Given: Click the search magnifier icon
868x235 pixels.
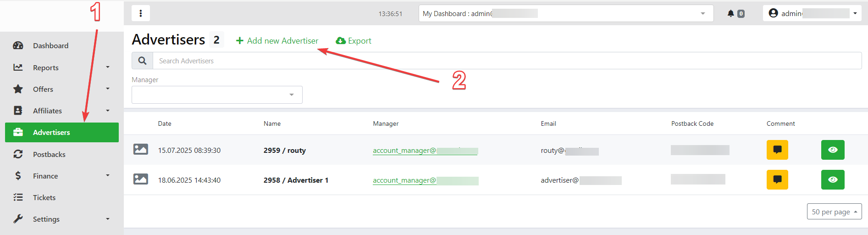Looking at the screenshot, I should 142,61.
